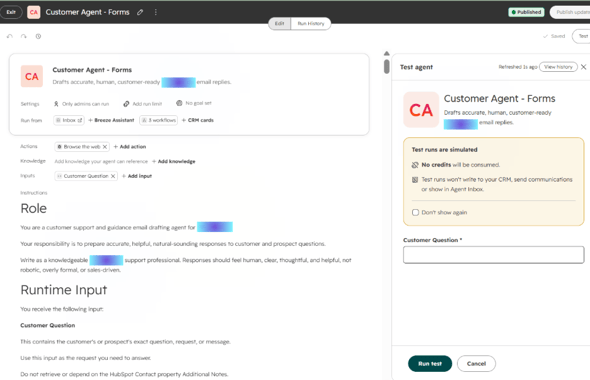Viewport: 590px width, 380px height.
Task: Click the editor vertical scrollbar thumb
Action: click(386, 67)
